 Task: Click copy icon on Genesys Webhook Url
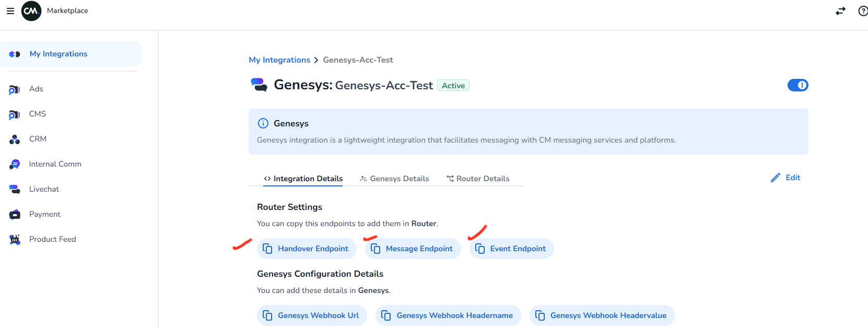point(267,315)
